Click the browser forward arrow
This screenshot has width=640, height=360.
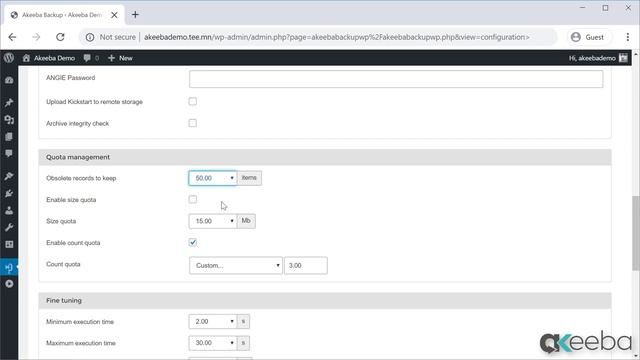tap(36, 37)
